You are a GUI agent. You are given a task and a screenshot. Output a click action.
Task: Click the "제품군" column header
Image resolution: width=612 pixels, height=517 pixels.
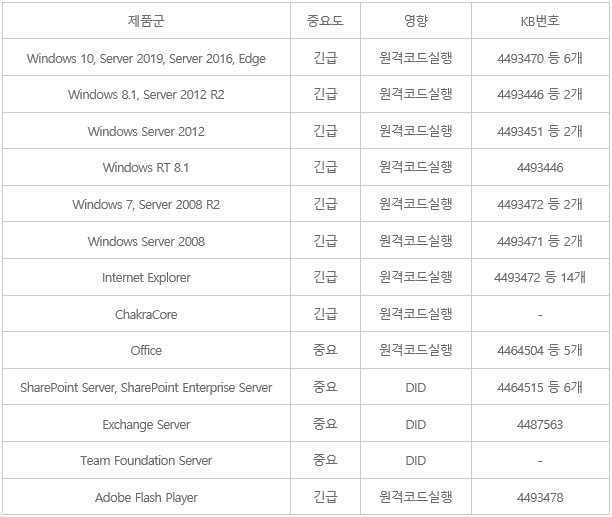point(146,20)
